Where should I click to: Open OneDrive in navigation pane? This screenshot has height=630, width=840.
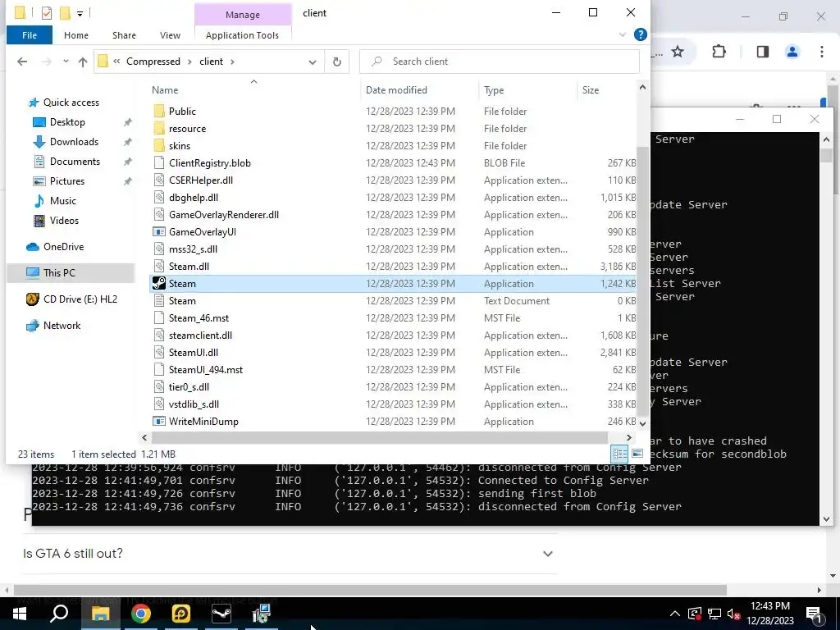click(55, 247)
